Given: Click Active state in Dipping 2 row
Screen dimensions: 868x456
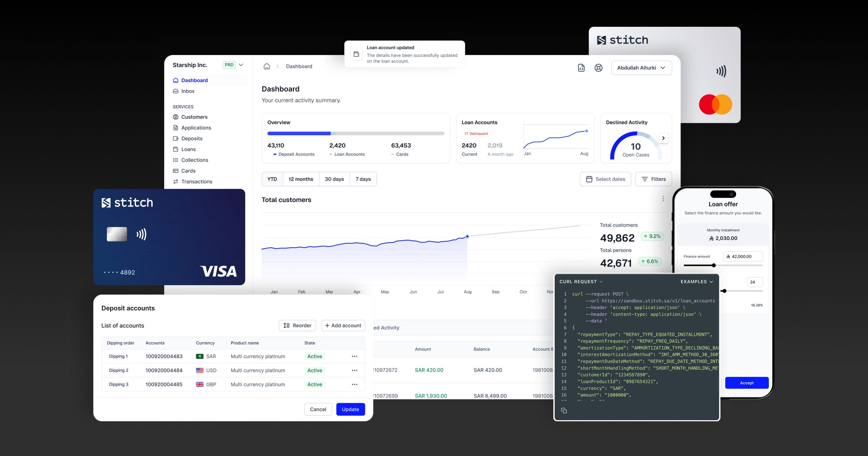Looking at the screenshot, I should pos(315,370).
